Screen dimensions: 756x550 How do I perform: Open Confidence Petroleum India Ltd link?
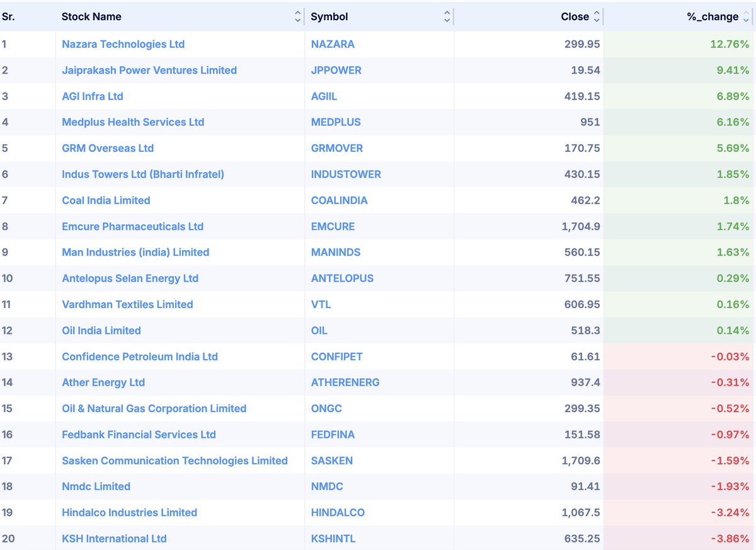tap(140, 357)
